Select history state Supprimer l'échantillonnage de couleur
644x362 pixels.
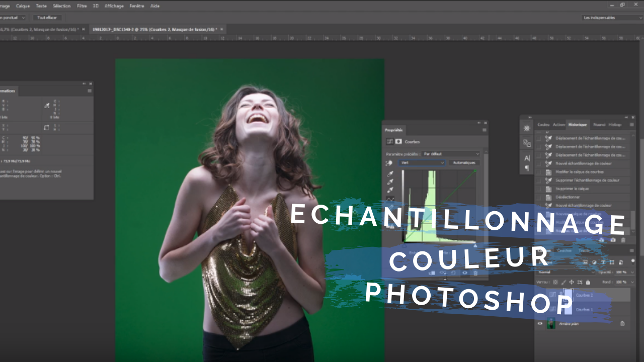tap(583, 180)
